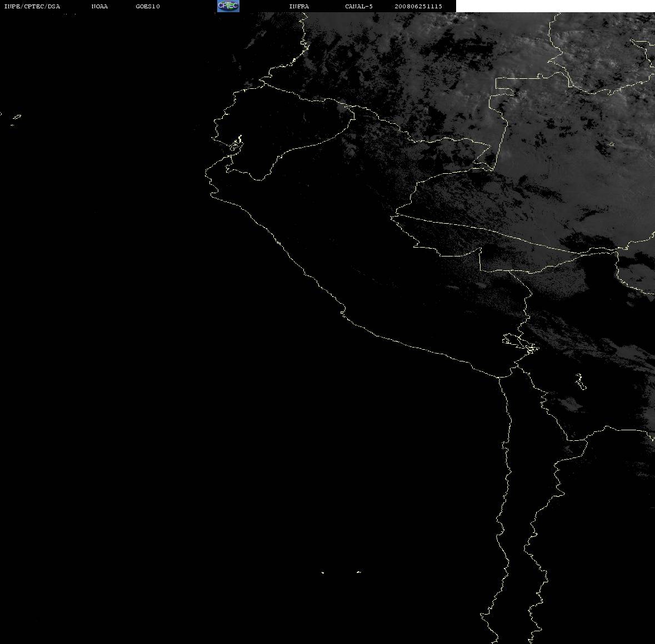
Task: Select the NOAA label in header
Action: [99, 6]
